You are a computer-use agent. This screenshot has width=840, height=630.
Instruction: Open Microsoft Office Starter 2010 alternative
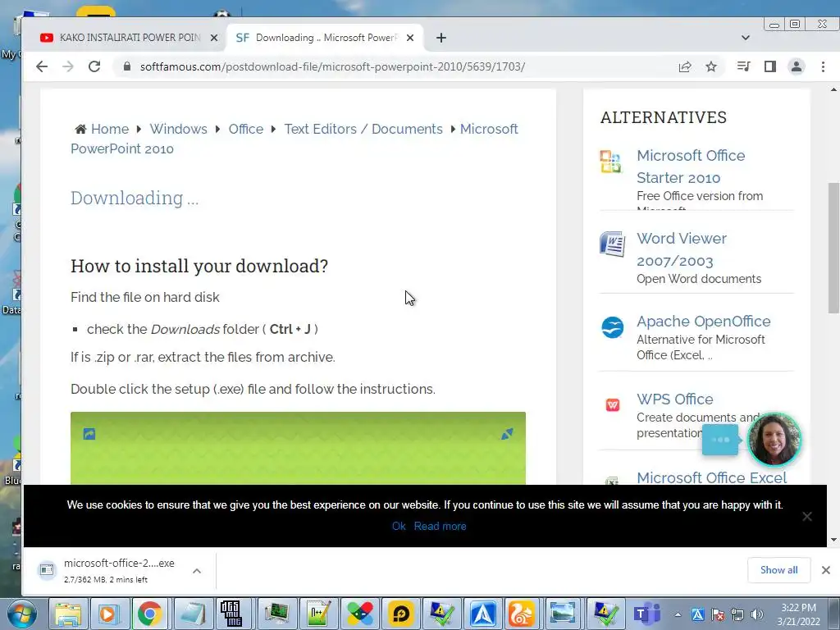pos(691,166)
